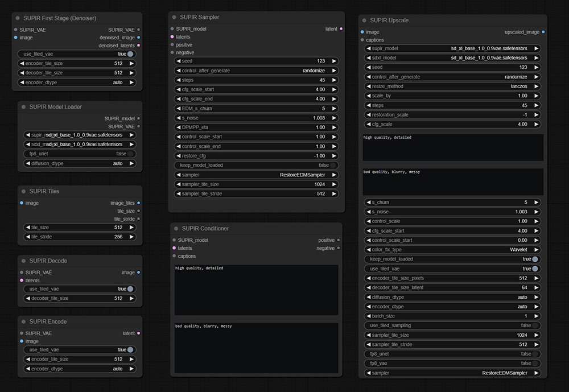569x392 pixels.
Task: Adjust tile_stride value in SUPIR Tiles
Action: 80,237
